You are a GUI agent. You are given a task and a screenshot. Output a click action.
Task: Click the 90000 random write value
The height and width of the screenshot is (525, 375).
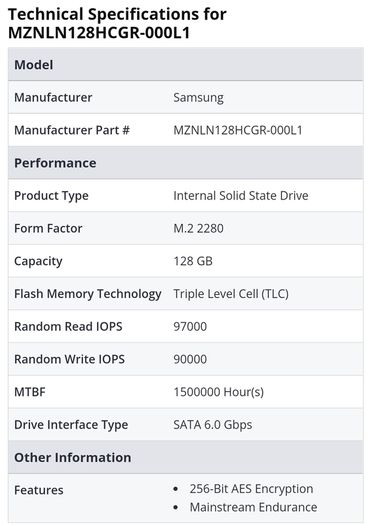[x=190, y=359]
